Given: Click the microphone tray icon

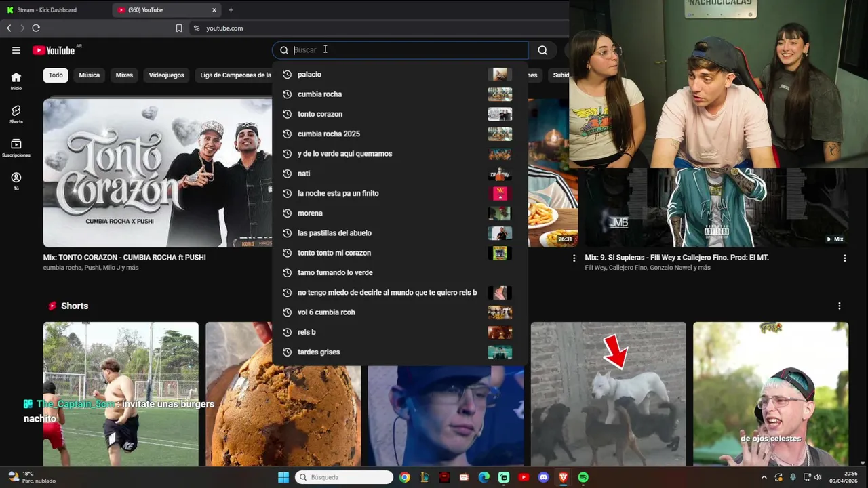Looking at the screenshot, I should (x=793, y=477).
